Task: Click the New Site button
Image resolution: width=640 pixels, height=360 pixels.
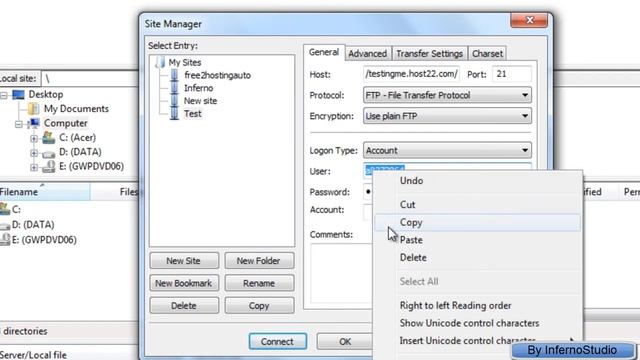Action: click(x=184, y=261)
